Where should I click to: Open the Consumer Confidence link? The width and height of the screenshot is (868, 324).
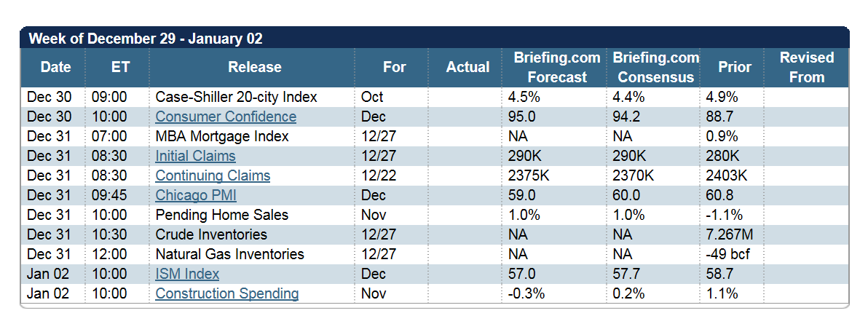tap(226, 116)
